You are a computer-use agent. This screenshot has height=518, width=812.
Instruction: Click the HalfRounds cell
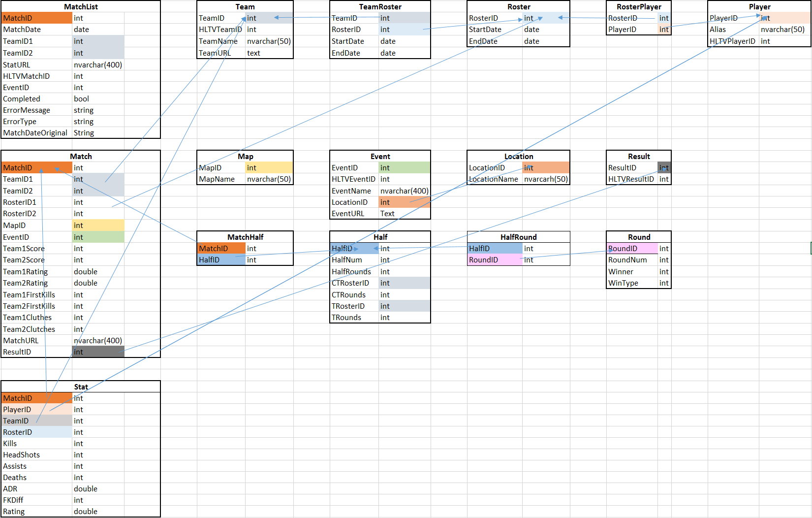click(354, 272)
